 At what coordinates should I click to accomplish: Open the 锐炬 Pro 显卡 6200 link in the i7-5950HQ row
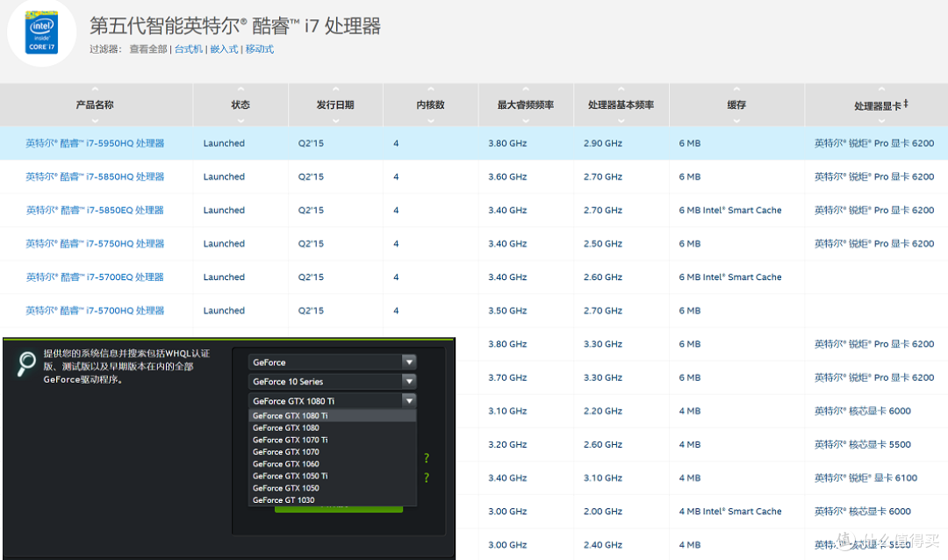(x=874, y=143)
